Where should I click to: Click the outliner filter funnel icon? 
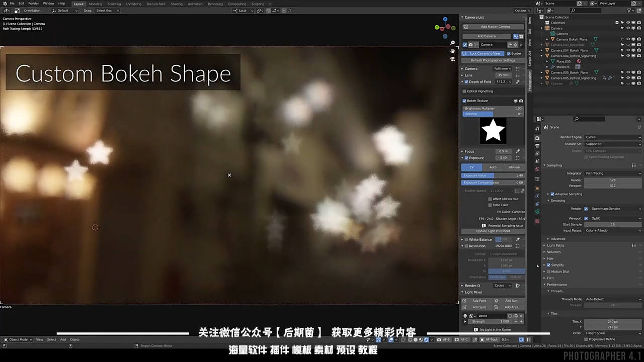(628, 11)
